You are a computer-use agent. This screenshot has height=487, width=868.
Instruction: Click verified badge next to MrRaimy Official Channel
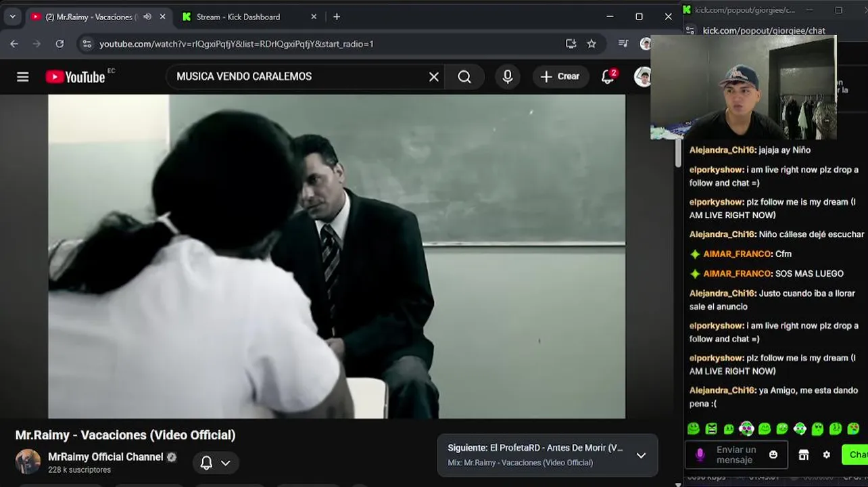pyautogui.click(x=172, y=457)
